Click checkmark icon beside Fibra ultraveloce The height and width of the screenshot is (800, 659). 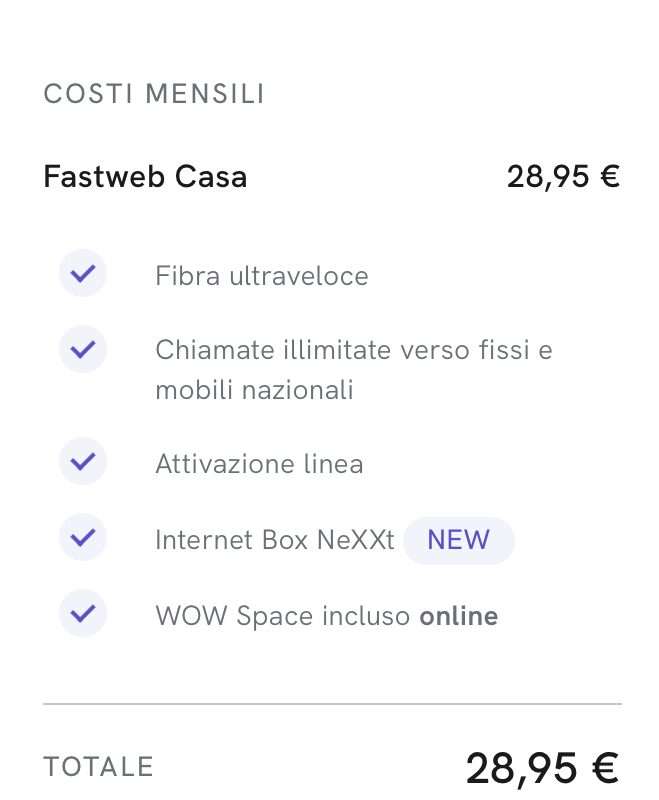[x=83, y=274]
